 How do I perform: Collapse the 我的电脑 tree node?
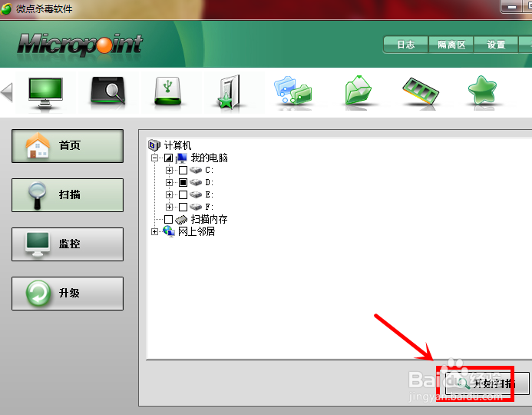(x=154, y=158)
